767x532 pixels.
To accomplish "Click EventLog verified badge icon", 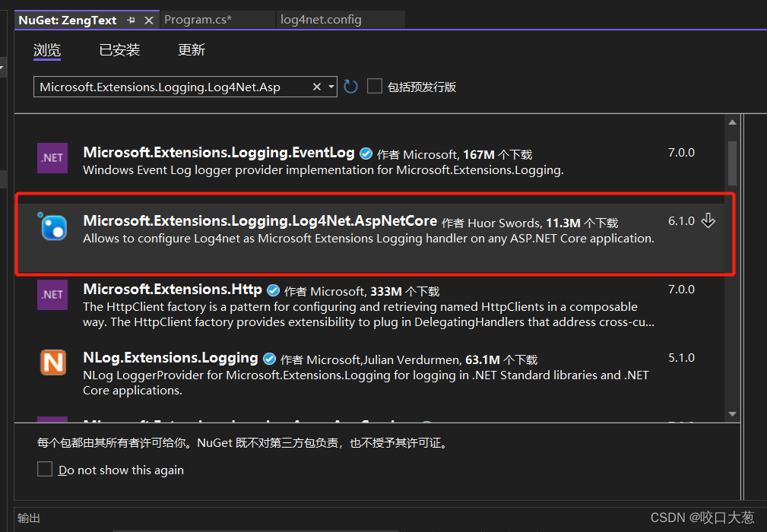I will [x=366, y=154].
